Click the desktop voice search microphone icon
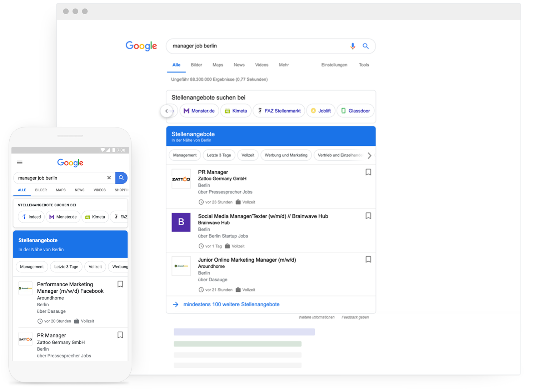Image resolution: width=538 pixels, height=392 pixels. coord(353,46)
